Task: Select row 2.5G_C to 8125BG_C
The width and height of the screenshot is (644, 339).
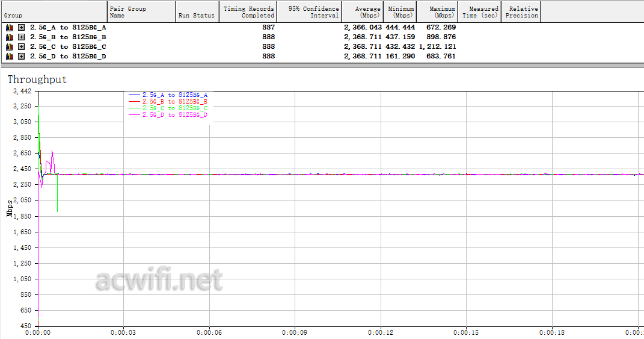Action: (68, 47)
